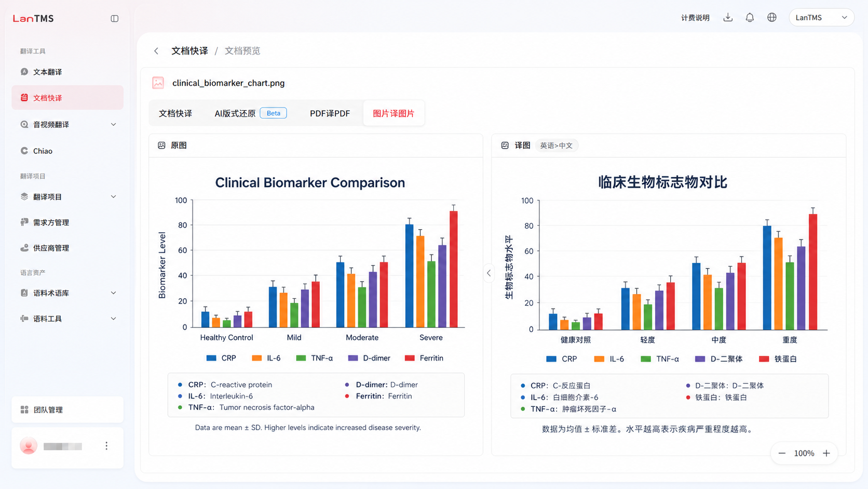Open the user options three-dot menu

(106, 446)
